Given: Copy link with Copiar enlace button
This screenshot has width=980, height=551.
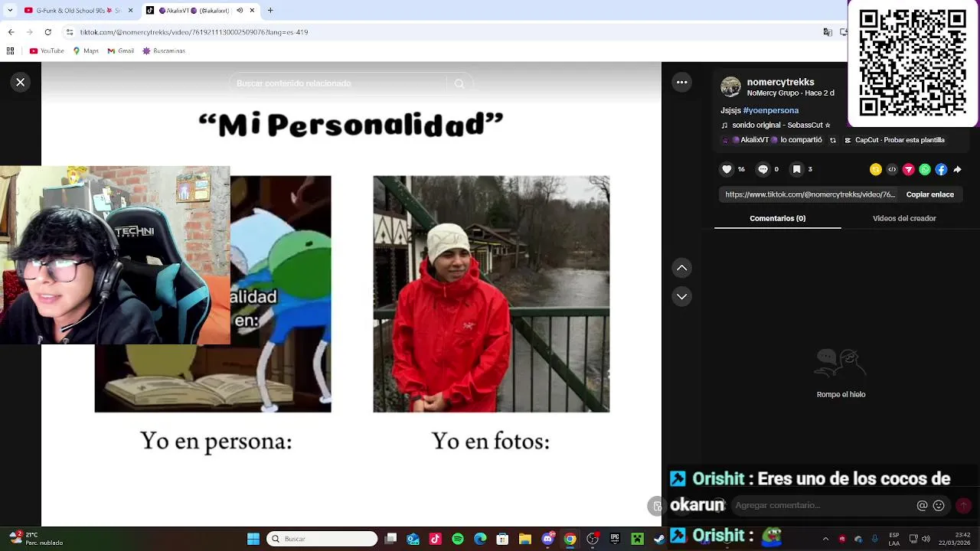Looking at the screenshot, I should click(929, 194).
